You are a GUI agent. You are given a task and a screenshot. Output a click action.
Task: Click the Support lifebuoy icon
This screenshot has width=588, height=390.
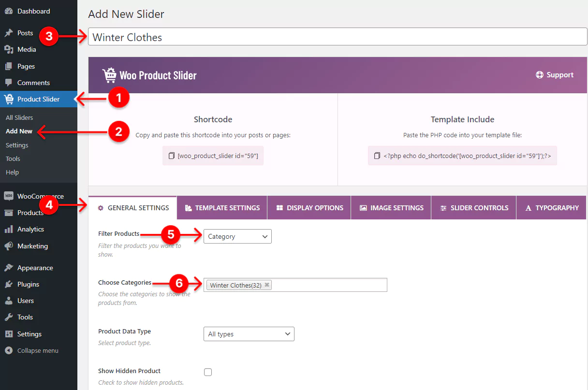[540, 75]
